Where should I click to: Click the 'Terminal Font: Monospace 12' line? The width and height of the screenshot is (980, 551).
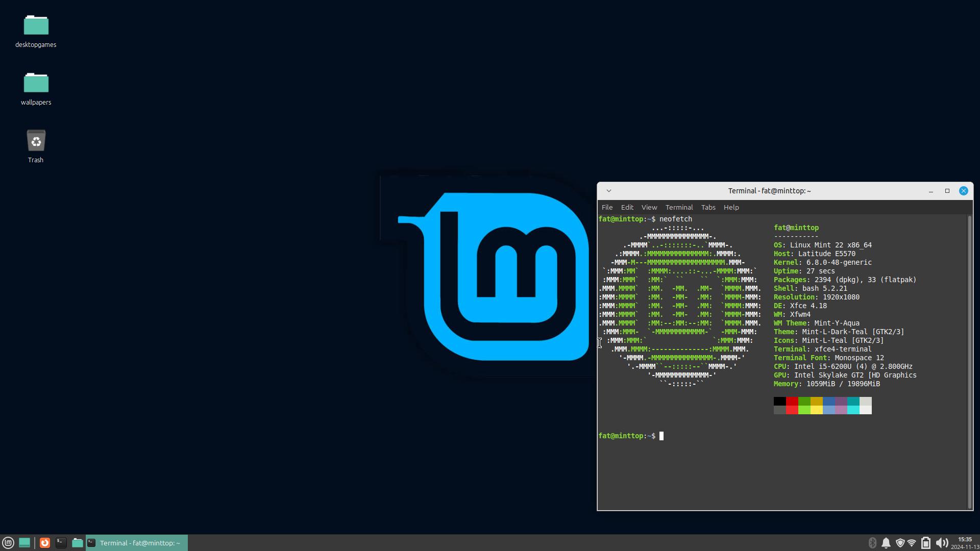[x=829, y=358]
